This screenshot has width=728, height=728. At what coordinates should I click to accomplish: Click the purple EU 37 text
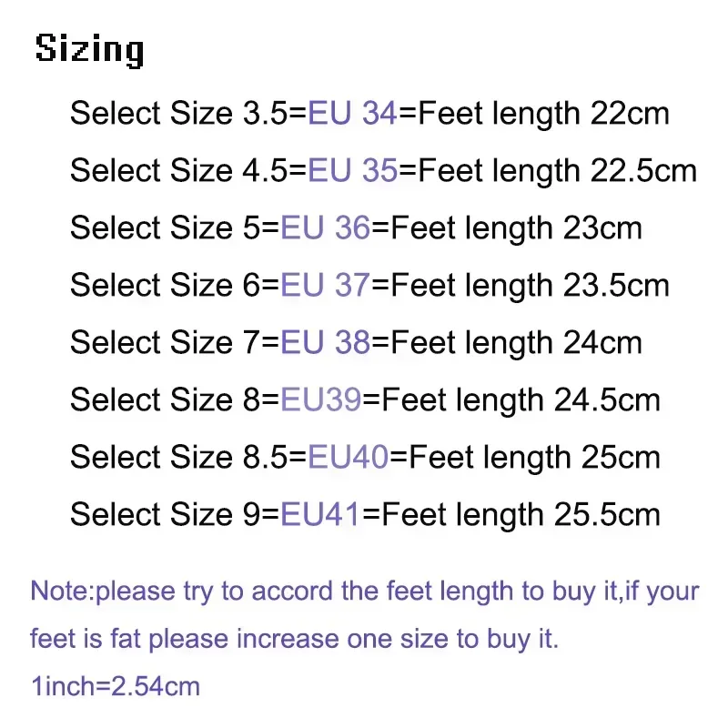(326, 286)
